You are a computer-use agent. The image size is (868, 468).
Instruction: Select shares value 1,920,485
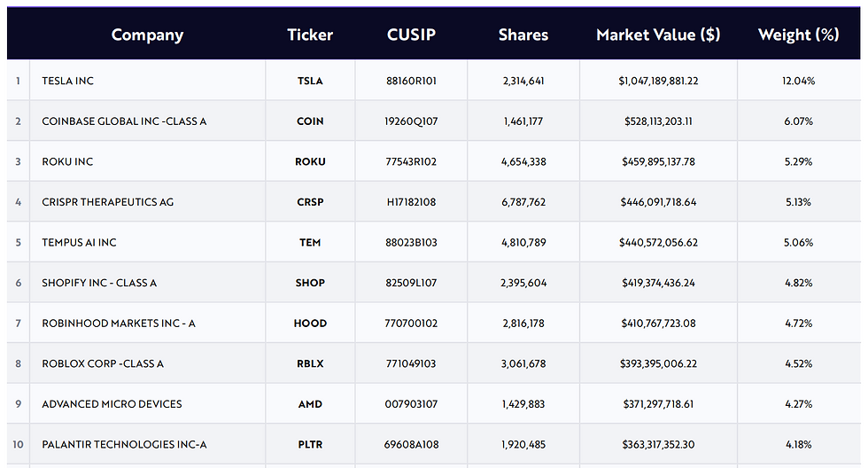click(x=523, y=445)
